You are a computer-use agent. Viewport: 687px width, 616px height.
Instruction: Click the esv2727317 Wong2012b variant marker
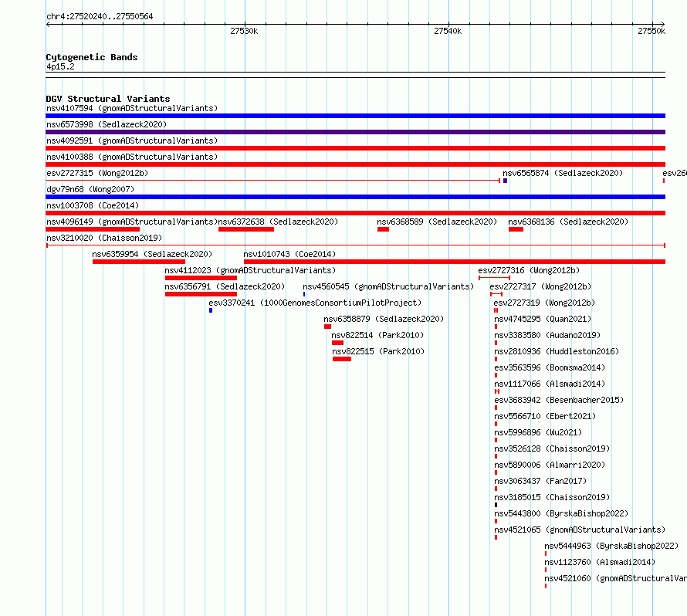(496, 294)
